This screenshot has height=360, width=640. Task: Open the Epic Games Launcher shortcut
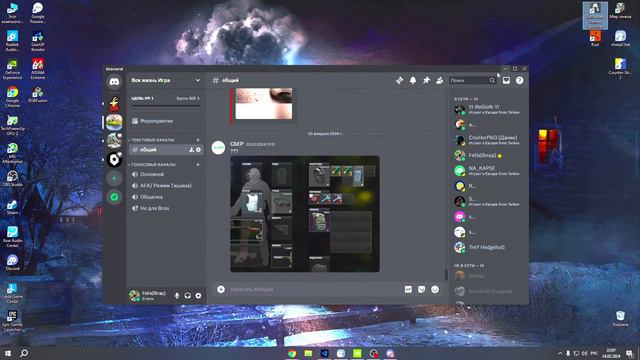click(x=12, y=321)
